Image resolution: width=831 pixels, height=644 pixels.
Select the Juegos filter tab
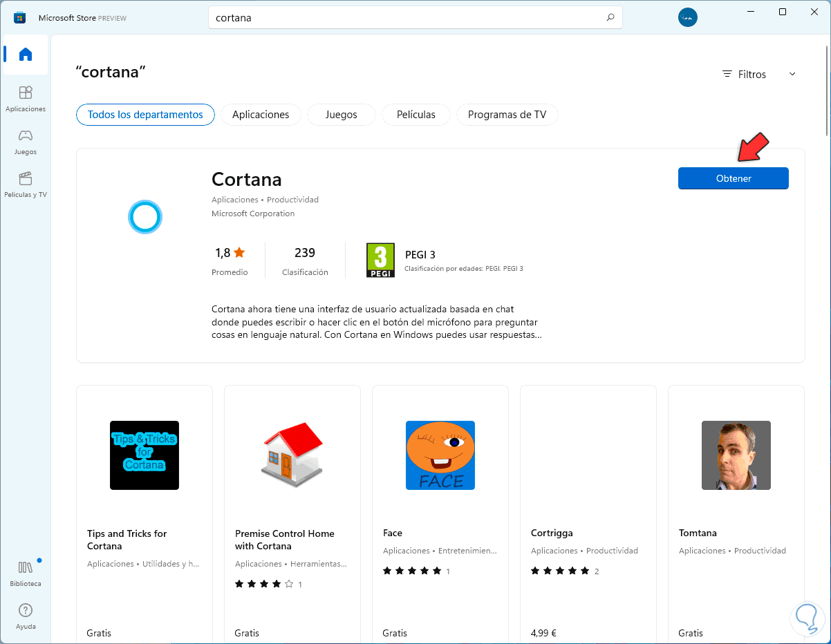pyautogui.click(x=342, y=115)
